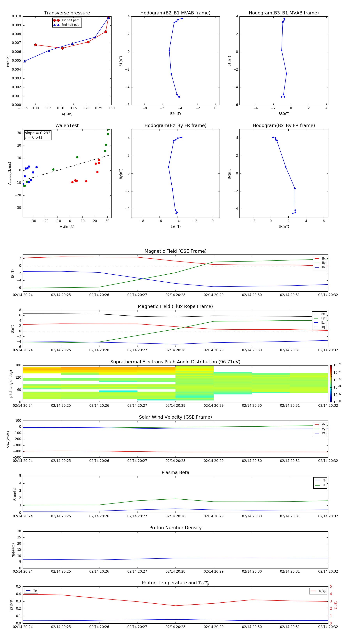Click the Vx legend entry
351x644 pixels.
320,424
